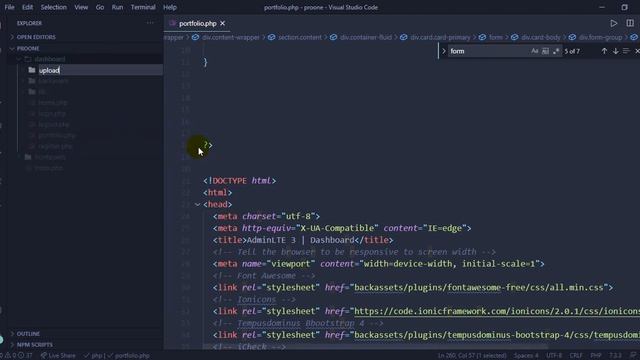Open the fontawesome all.min.css path link

click(x=479, y=288)
